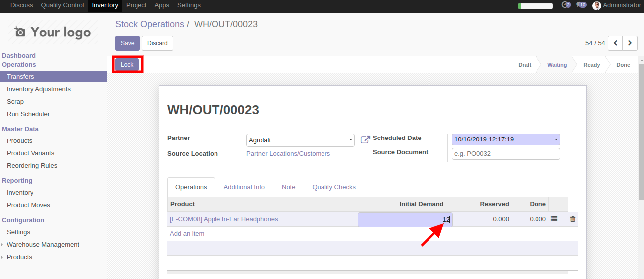Click the Add an item link
This screenshot has width=644, height=279.
click(x=187, y=234)
